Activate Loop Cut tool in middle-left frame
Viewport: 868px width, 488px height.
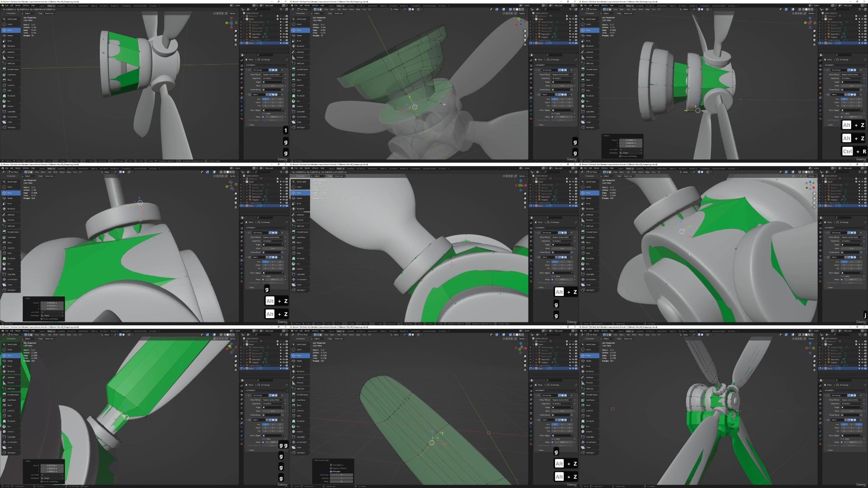pyautogui.click(x=11, y=248)
